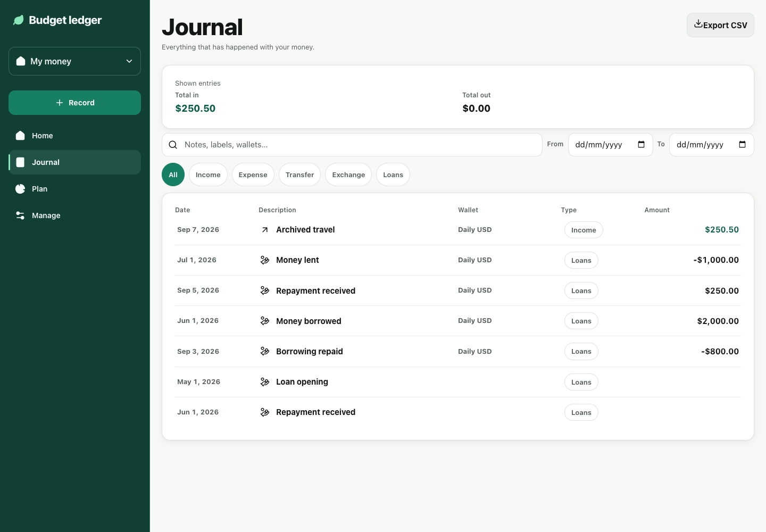This screenshot has width=766, height=532.
Task: Open Journal in the sidebar
Action: pyautogui.click(x=74, y=162)
